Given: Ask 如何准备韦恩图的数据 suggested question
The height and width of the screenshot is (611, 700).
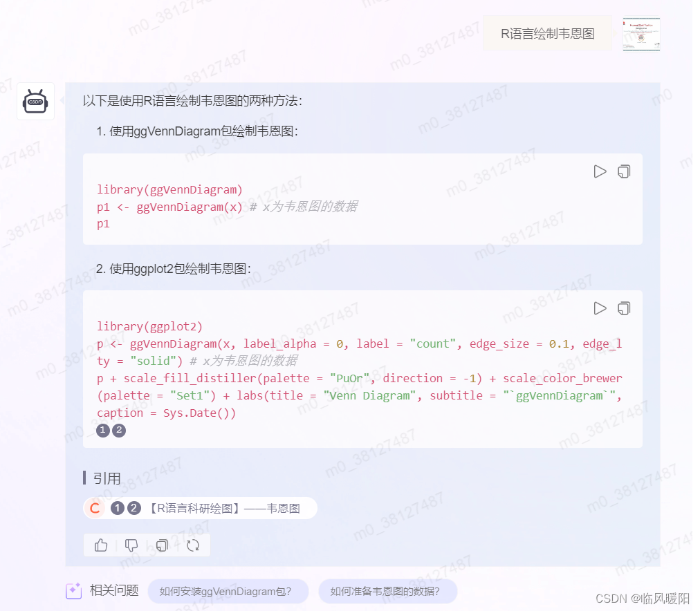Looking at the screenshot, I should (388, 591).
